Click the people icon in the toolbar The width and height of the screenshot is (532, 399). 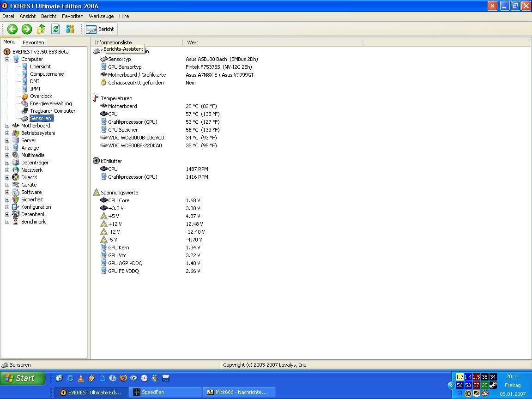tap(70, 29)
